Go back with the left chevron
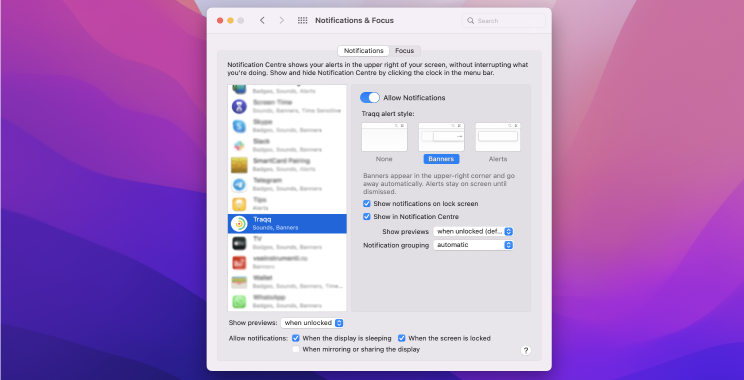The width and height of the screenshot is (744, 380). coord(262,20)
